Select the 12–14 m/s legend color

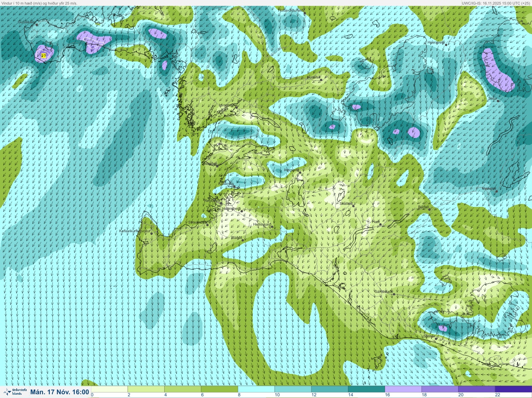(x=330, y=389)
